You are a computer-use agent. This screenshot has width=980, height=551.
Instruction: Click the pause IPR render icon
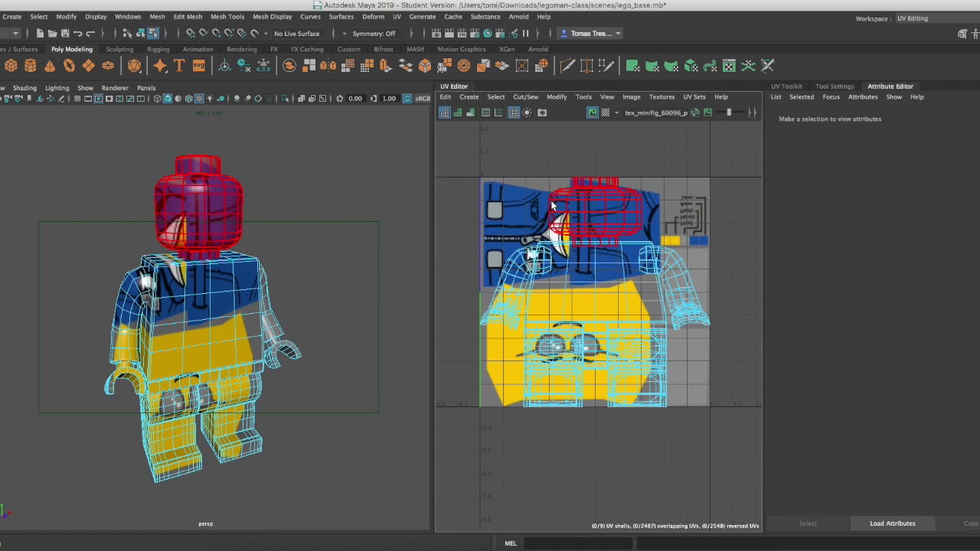tap(525, 34)
